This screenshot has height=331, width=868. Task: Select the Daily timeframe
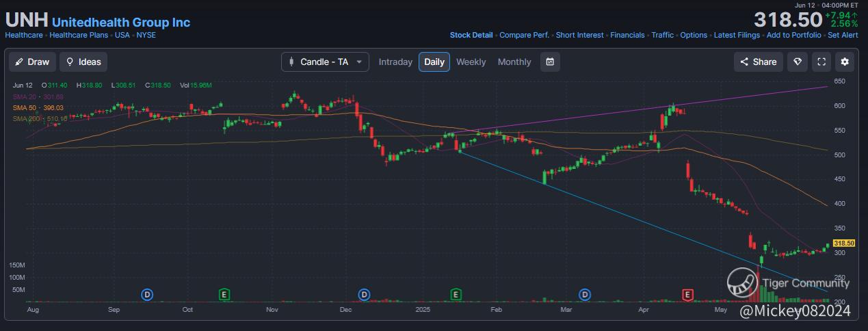(434, 62)
